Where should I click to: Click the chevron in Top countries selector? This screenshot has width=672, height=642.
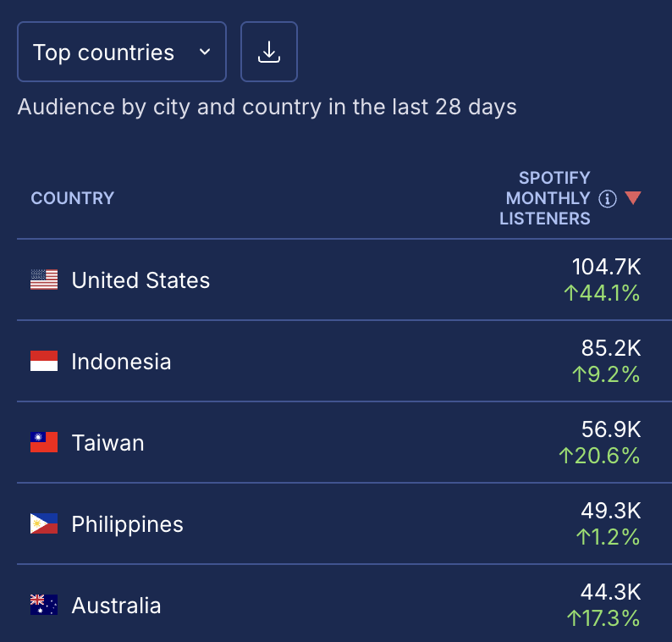205,52
